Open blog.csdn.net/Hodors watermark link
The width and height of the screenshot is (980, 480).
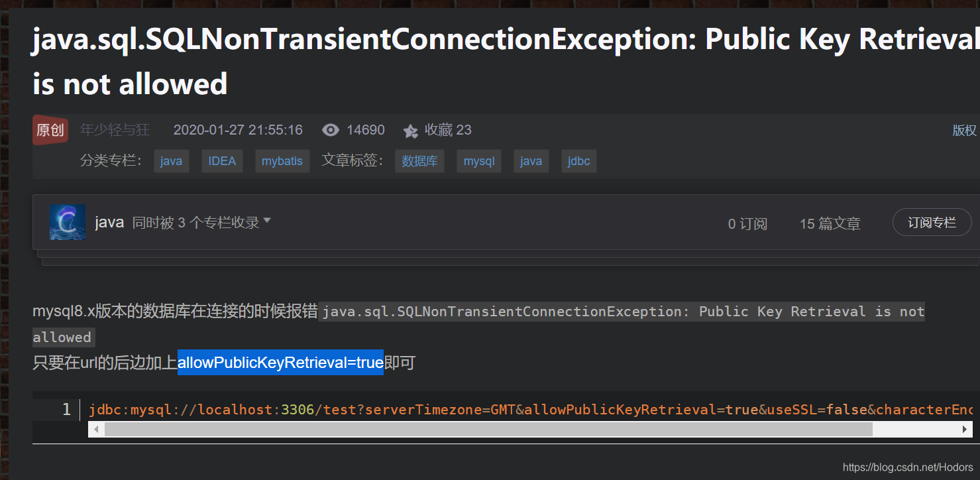[908, 466]
